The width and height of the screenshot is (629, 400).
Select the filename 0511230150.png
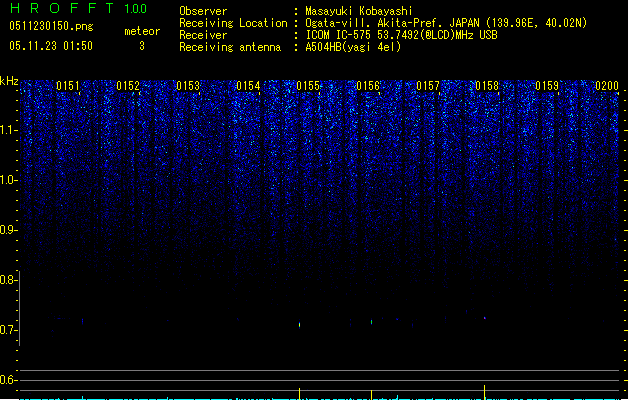(51, 26)
